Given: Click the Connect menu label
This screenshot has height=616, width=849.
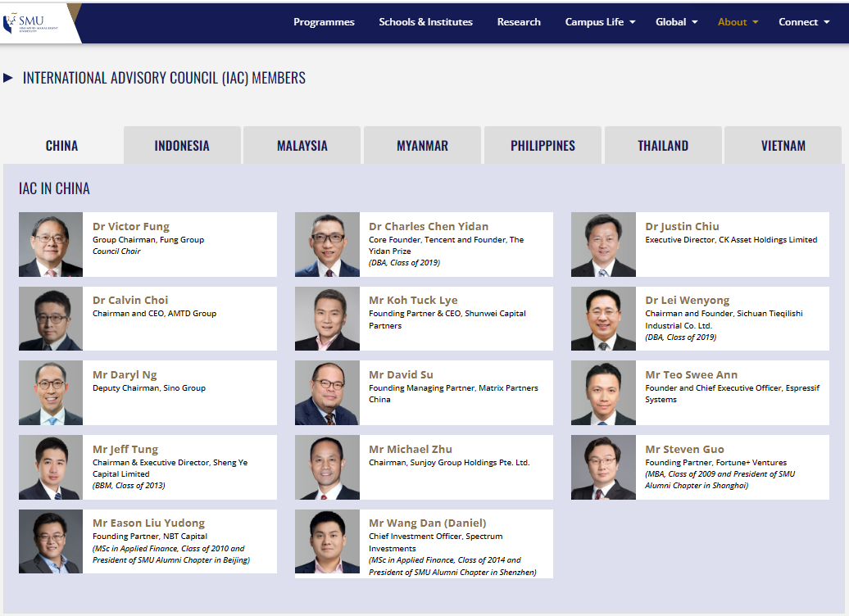Looking at the screenshot, I should [x=798, y=22].
